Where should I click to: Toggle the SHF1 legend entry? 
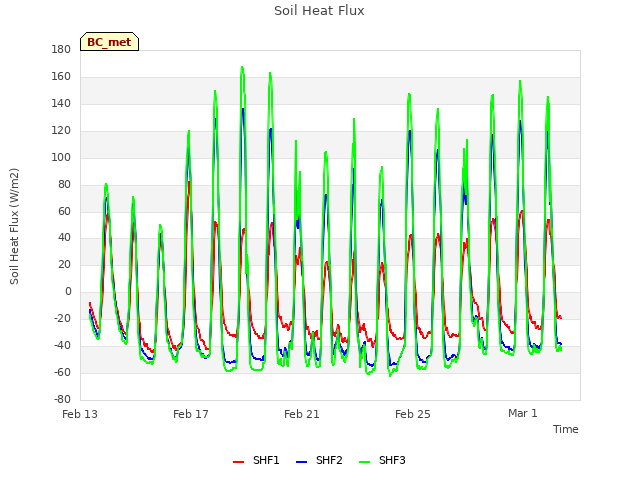[x=256, y=460]
